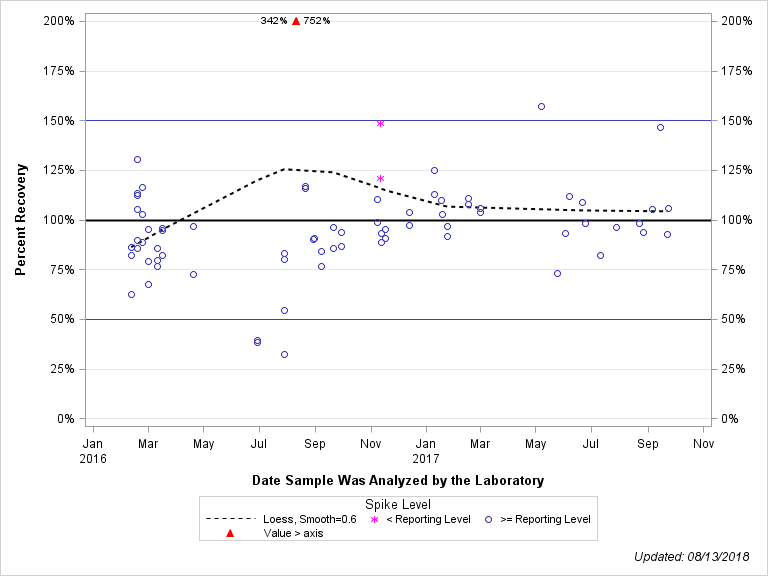Click the Date Sample Was Analyzed axis title
This screenshot has width=768, height=576.
[398, 480]
